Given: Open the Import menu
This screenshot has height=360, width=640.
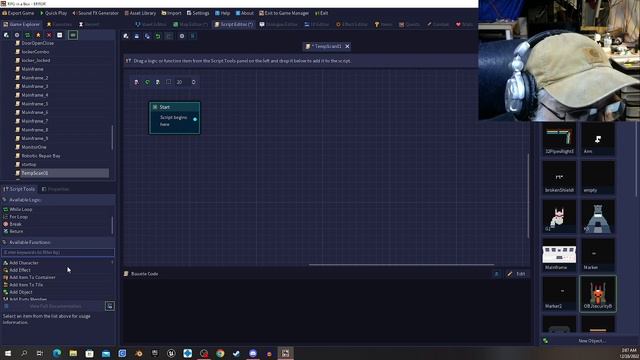Looking at the screenshot, I should point(171,13).
